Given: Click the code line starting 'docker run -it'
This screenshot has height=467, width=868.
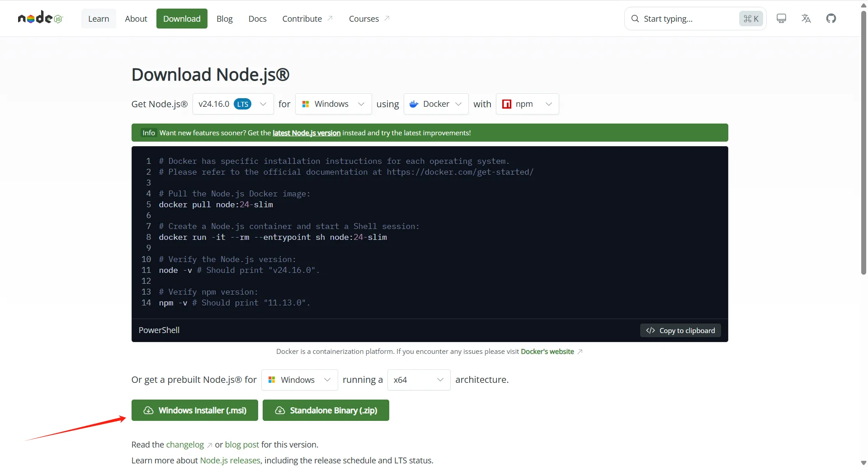Looking at the screenshot, I should click(x=273, y=237).
